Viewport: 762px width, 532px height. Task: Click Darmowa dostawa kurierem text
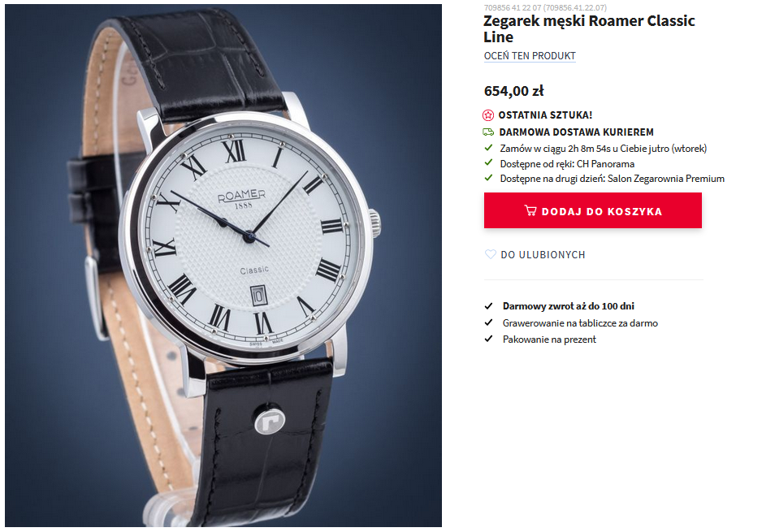pyautogui.click(x=576, y=132)
